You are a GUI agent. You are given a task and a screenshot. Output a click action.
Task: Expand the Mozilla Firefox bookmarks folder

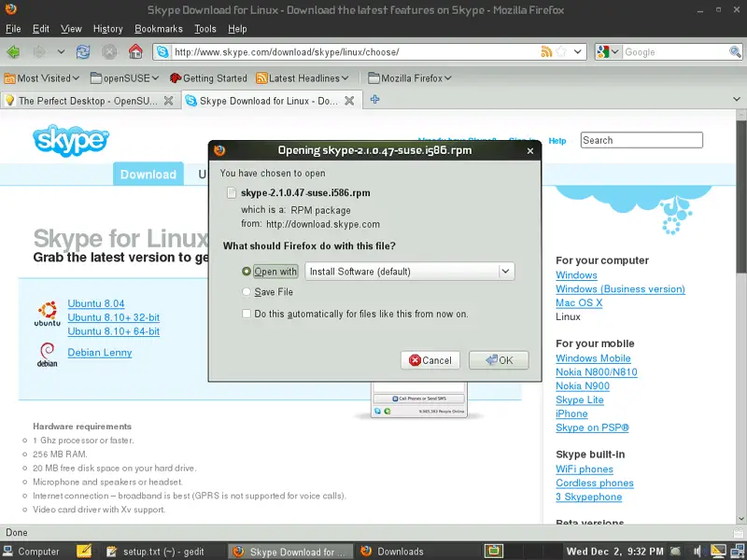click(x=410, y=78)
